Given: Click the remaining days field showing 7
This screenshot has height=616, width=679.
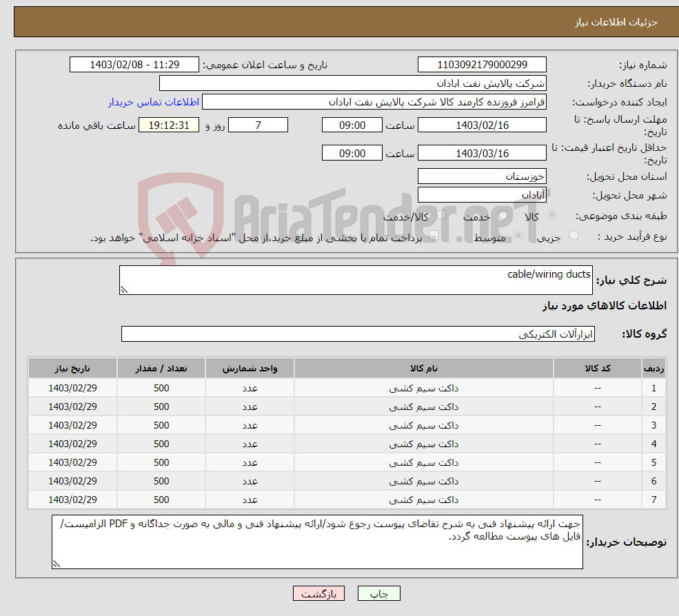Looking at the screenshot, I should (258, 125).
